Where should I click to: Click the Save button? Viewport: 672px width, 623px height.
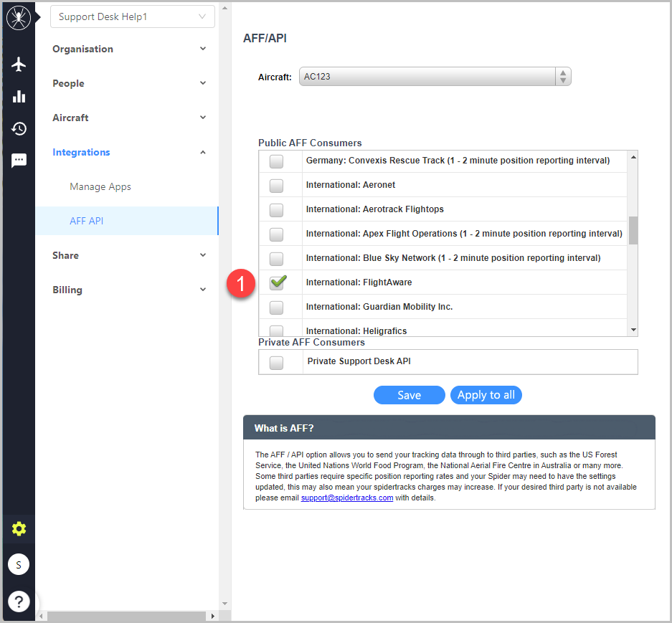point(410,395)
